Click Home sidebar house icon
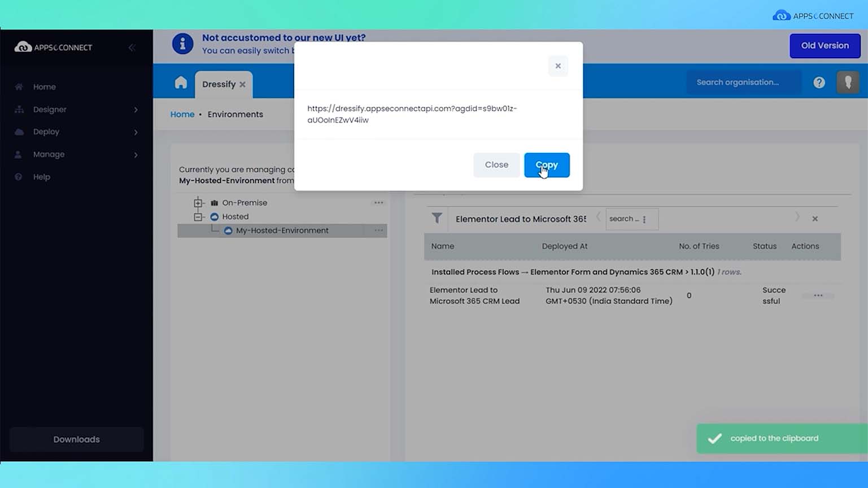Viewport: 868px width, 488px height. coord(19,87)
